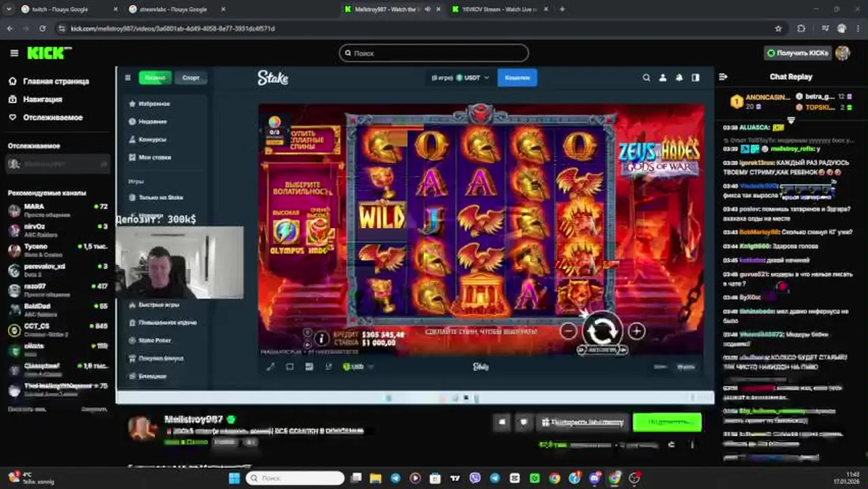Open the Windows Start menu
868x489 pixels.
(234, 478)
